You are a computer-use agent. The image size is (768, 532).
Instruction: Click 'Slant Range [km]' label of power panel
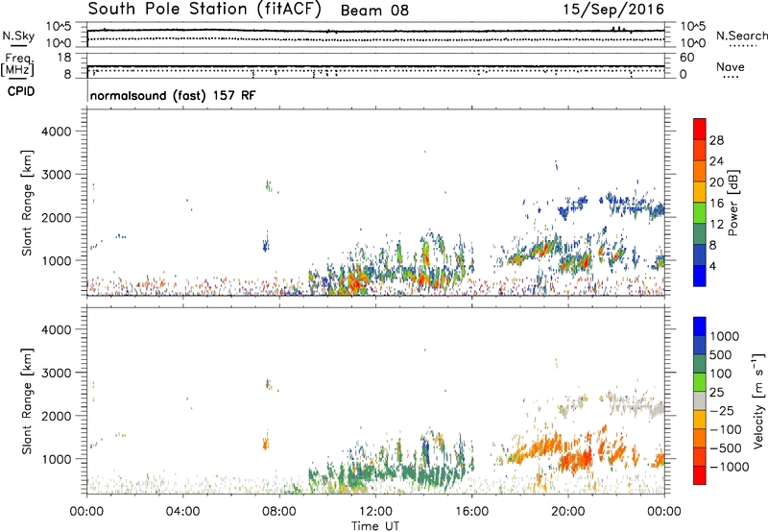(27, 203)
